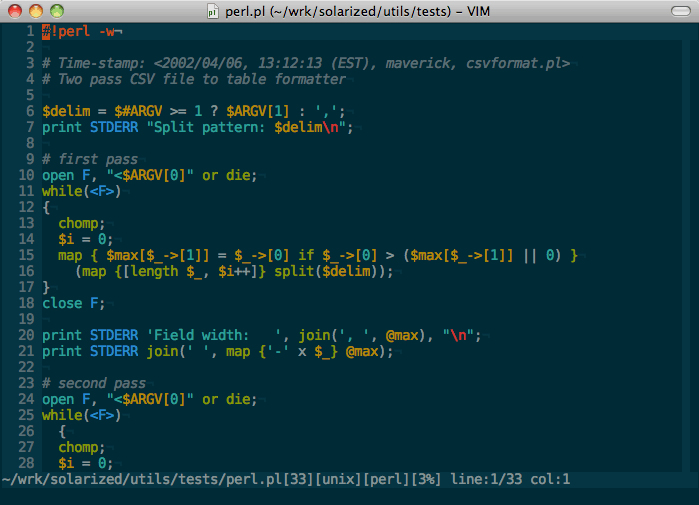Viewport: 699px width, 505px height.
Task: Click the "Split pattern:" string on line 7
Action: (208, 127)
